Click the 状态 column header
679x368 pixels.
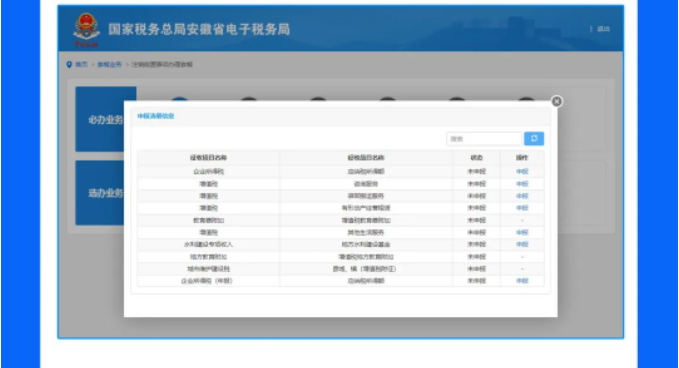[x=476, y=158]
